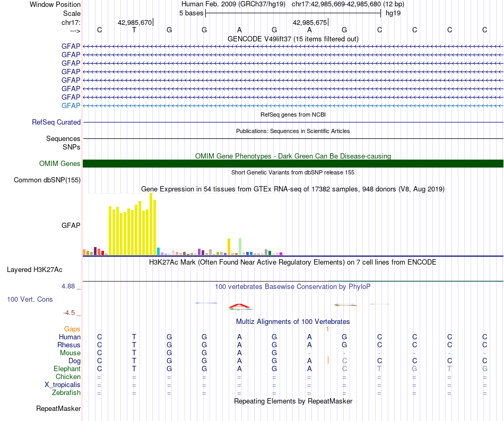
Task: Click the Mouse species label
Action: [70, 353]
